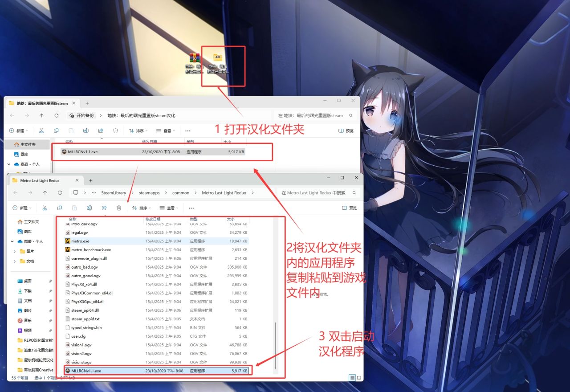Cut icon in the Metro Last Light Redux window

[x=45, y=208]
